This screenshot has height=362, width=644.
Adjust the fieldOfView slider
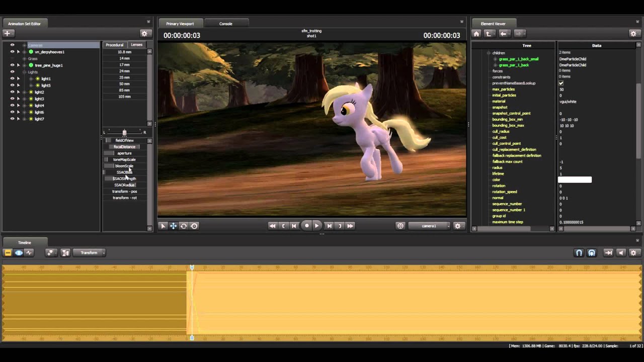click(x=125, y=140)
